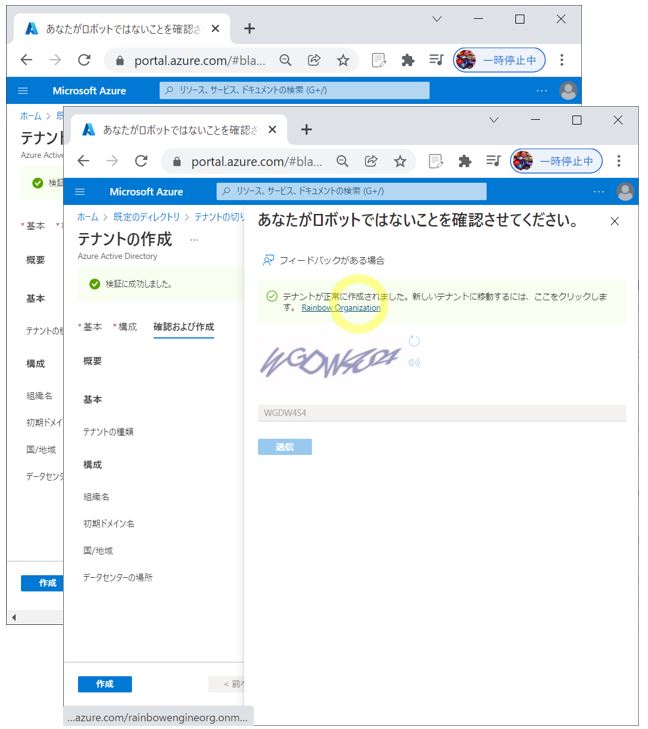This screenshot has height=729, width=648.
Task: Click the 既定のディレクトリ breadcrumb
Action: point(146,217)
